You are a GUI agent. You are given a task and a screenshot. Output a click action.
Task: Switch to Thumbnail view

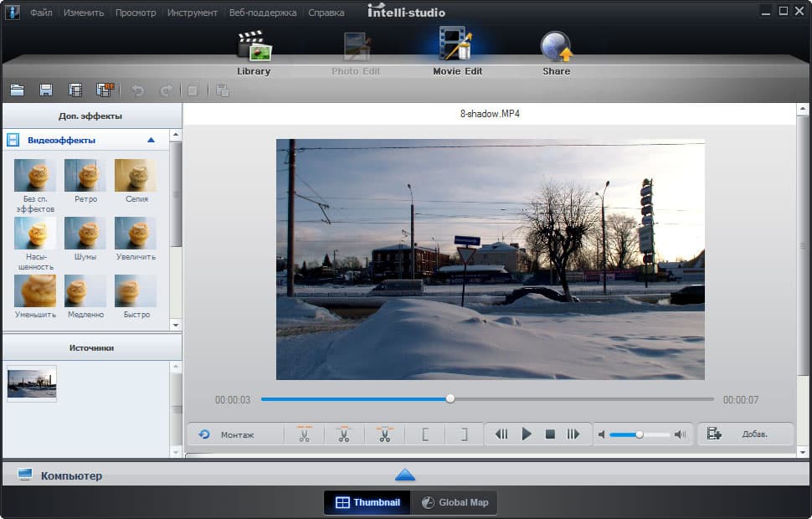[x=367, y=503]
